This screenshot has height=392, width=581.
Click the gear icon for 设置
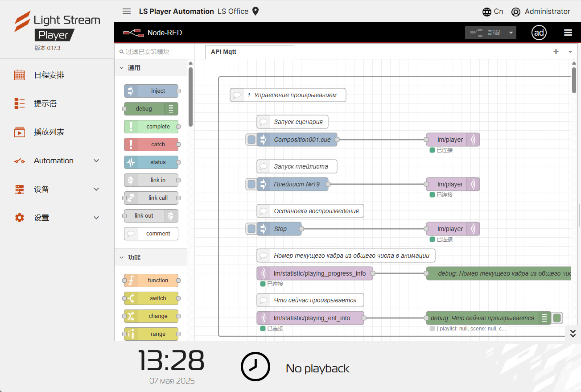click(20, 218)
